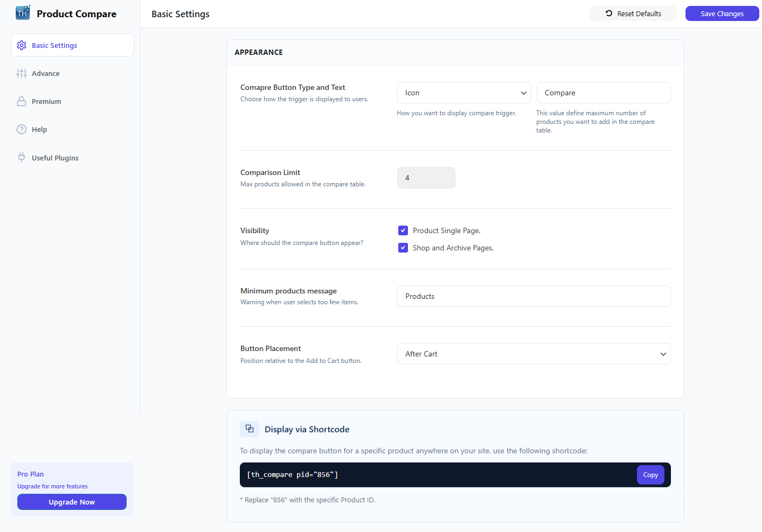Disable Shop and Archive Pages visibility
This screenshot has width=762, height=532.
[403, 247]
